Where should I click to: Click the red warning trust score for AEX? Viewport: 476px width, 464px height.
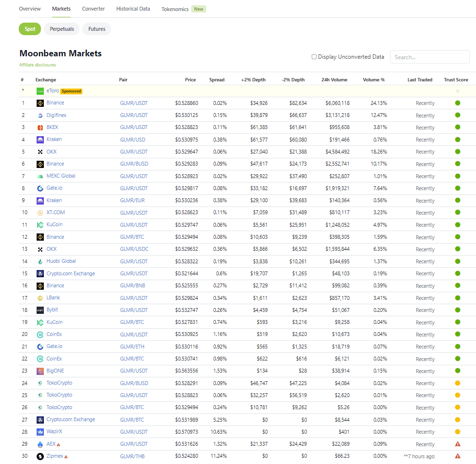point(458,444)
